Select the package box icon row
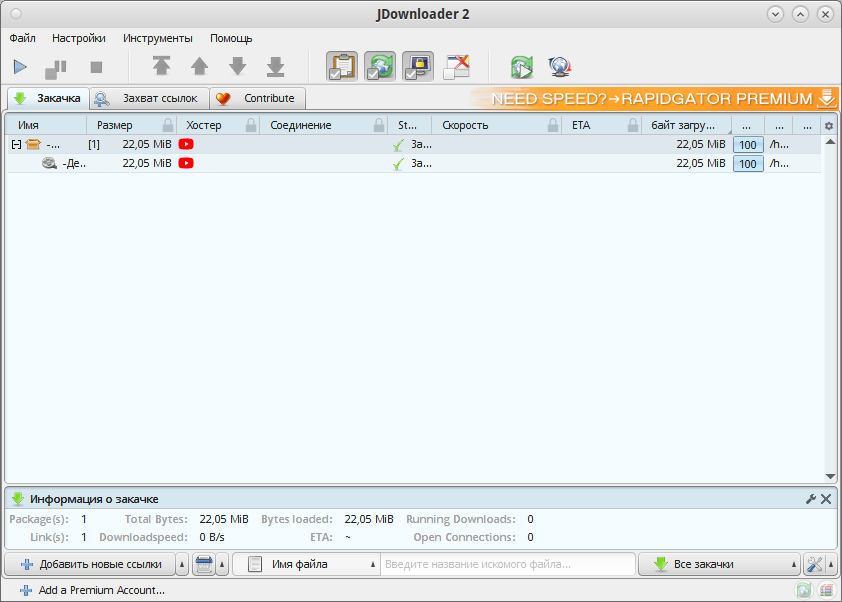This screenshot has height=602, width=842. click(33, 144)
